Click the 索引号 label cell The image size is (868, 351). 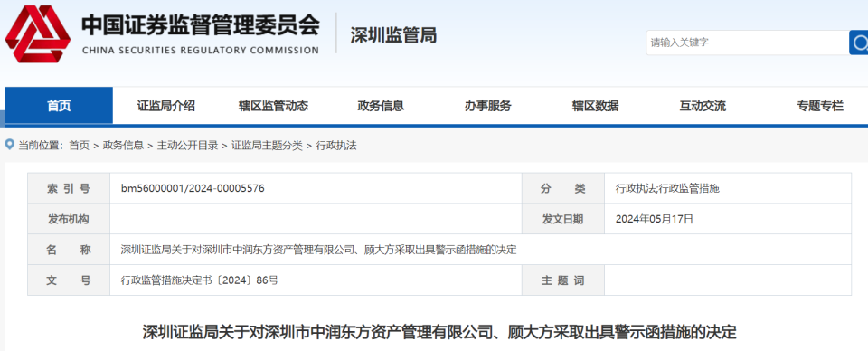69,188
